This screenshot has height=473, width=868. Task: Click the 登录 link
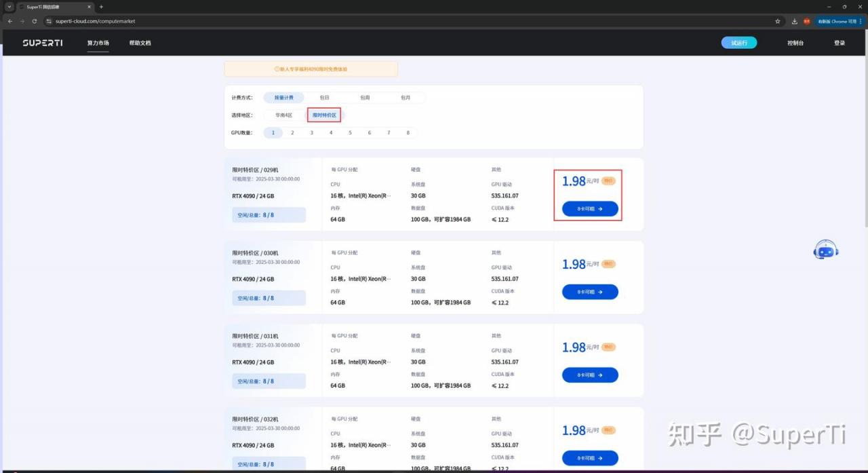tap(840, 43)
